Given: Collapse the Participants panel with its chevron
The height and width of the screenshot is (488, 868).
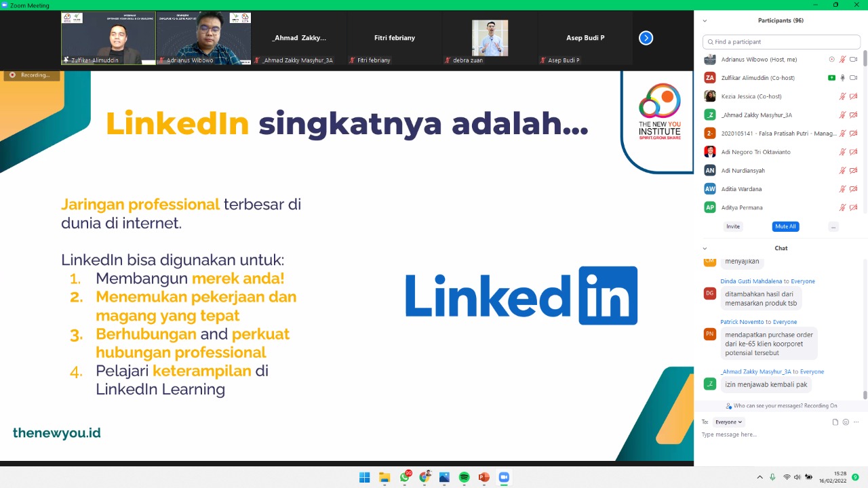Looking at the screenshot, I should [705, 21].
